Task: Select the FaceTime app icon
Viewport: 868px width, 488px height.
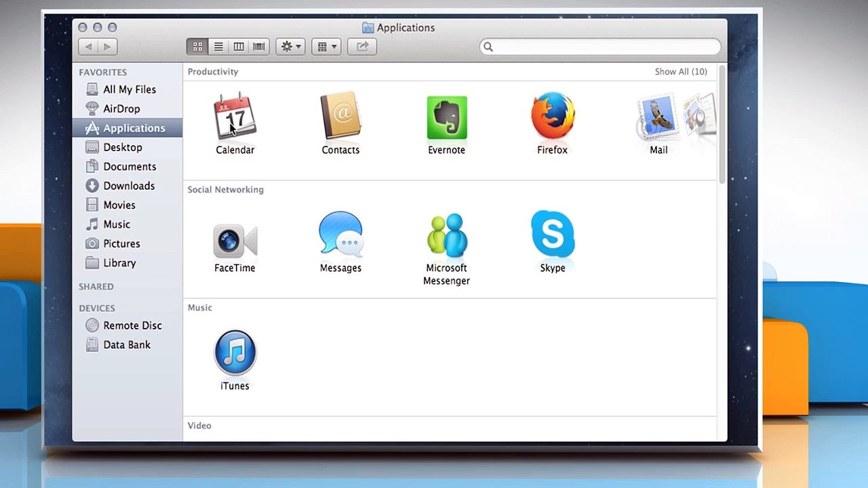Action: [235, 240]
